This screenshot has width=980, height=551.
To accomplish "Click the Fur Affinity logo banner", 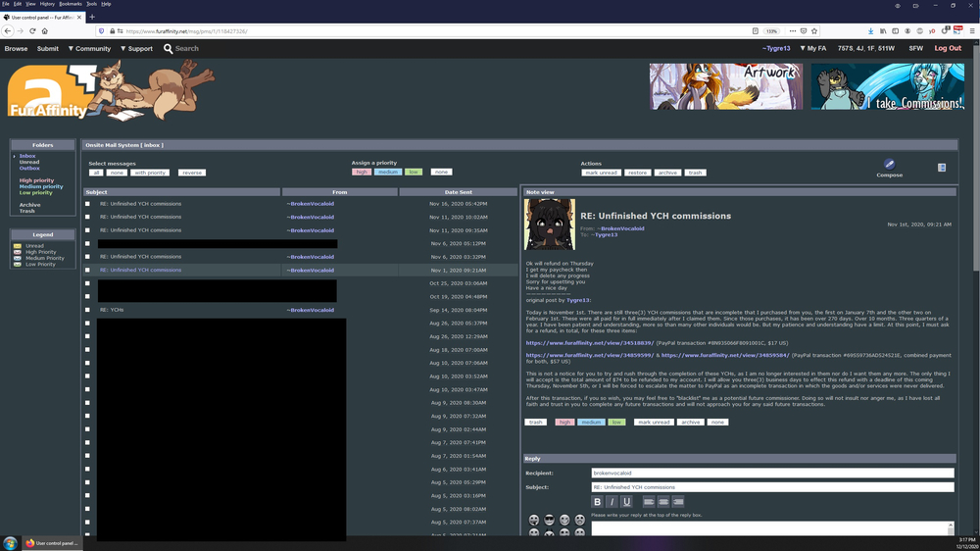I will pos(112,91).
